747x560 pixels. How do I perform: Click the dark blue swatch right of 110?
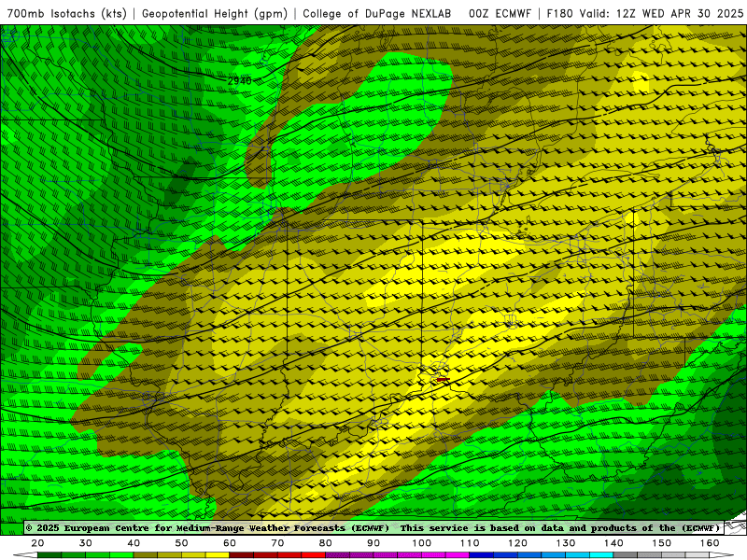[482, 554]
